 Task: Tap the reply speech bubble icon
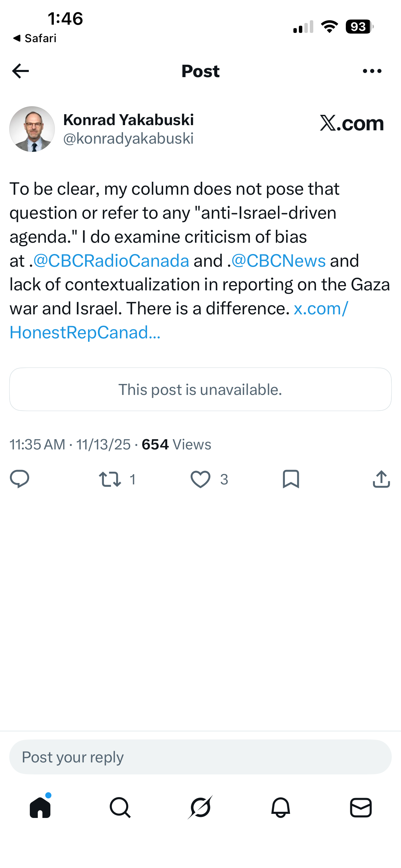coord(20,479)
